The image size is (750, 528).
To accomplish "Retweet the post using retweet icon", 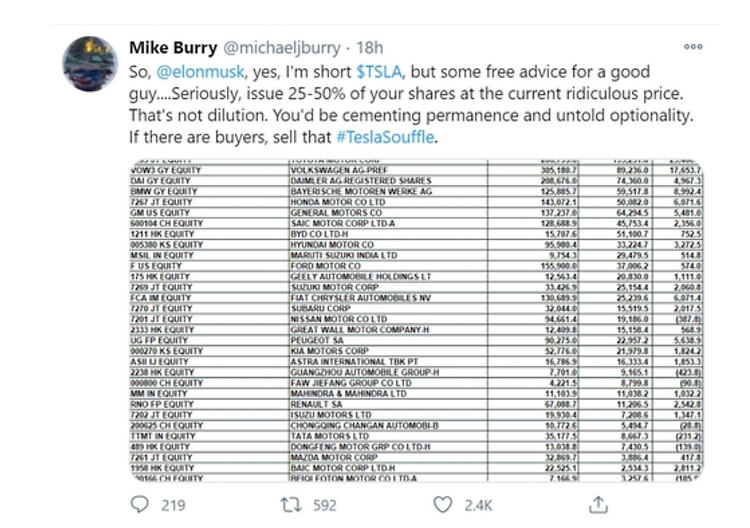I will pos(291,505).
